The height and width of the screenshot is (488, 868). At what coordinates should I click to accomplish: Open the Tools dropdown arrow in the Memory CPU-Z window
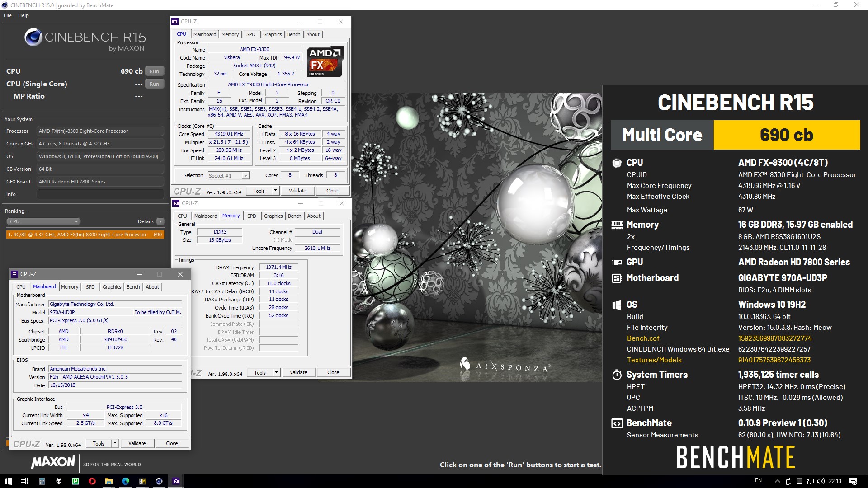(276, 372)
